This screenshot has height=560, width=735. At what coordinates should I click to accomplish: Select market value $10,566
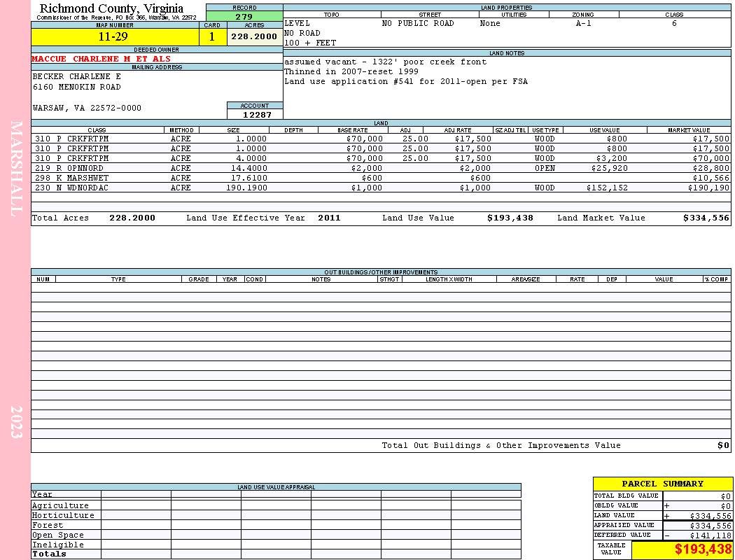711,178
